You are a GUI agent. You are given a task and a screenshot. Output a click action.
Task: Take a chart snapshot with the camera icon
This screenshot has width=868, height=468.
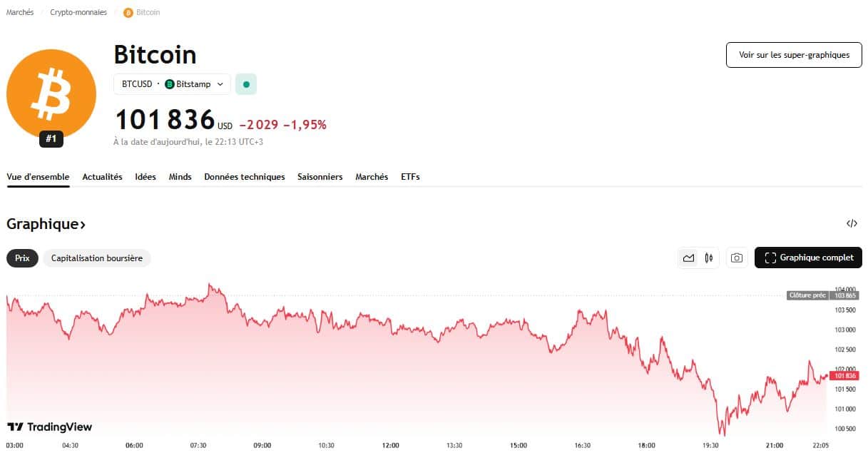tap(737, 258)
